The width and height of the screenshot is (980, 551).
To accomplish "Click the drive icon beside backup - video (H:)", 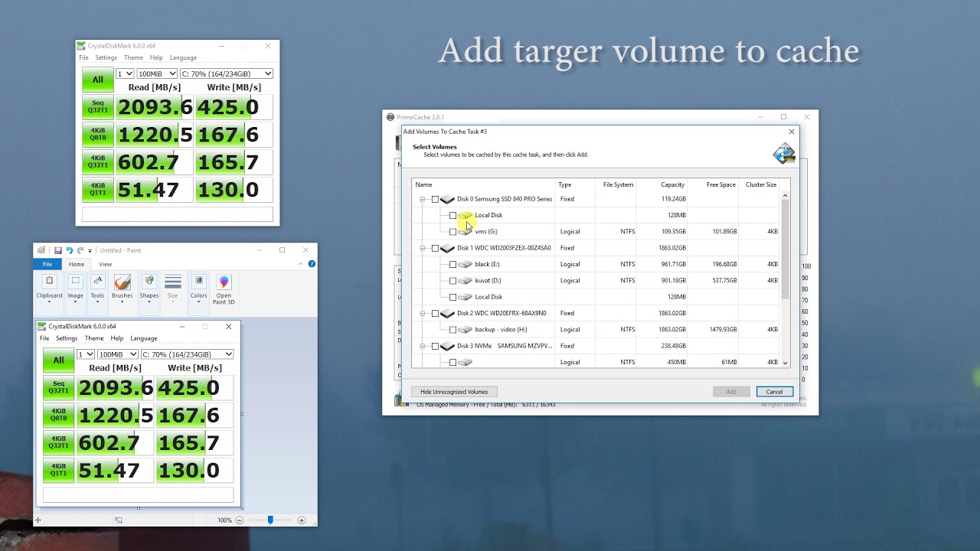I will 465,330.
